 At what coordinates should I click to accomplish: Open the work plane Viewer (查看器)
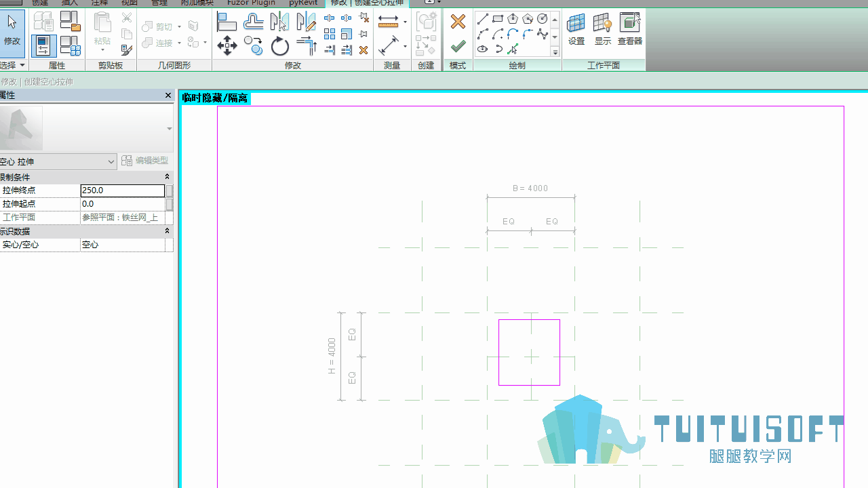[x=630, y=30]
